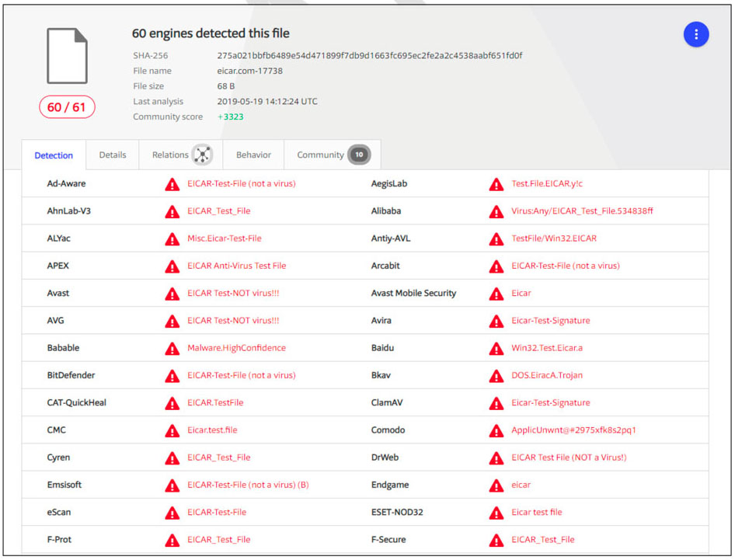This screenshot has height=560, width=735.
Task: Click the warning icon beside Comodo detection
Action: (x=496, y=430)
